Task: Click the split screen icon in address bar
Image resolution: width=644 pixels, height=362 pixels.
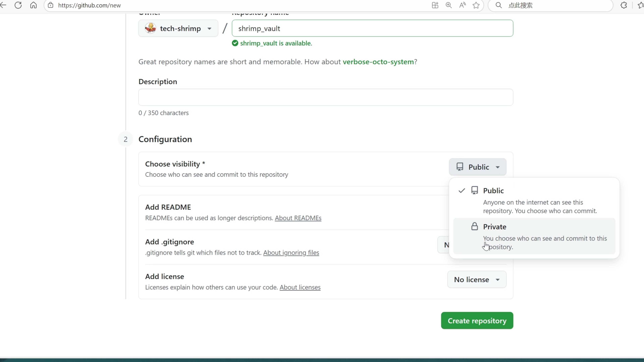Action: click(435, 5)
